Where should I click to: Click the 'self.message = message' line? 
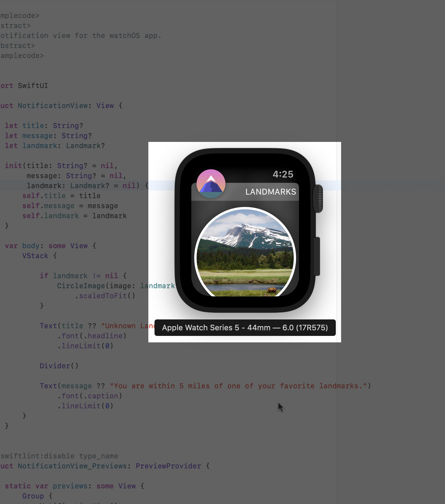(x=70, y=206)
